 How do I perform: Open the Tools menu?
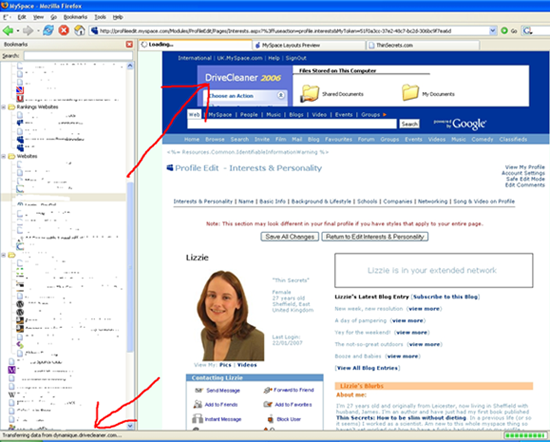click(x=100, y=17)
